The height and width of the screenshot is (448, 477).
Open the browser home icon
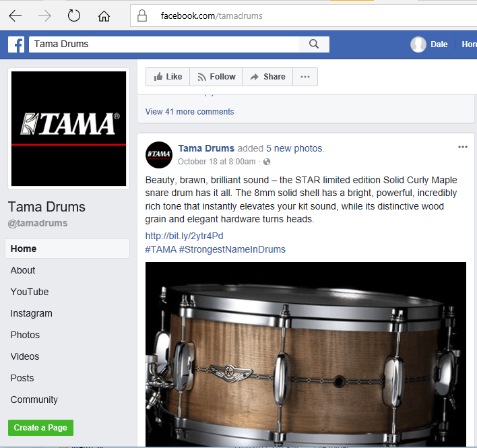pyautogui.click(x=104, y=15)
